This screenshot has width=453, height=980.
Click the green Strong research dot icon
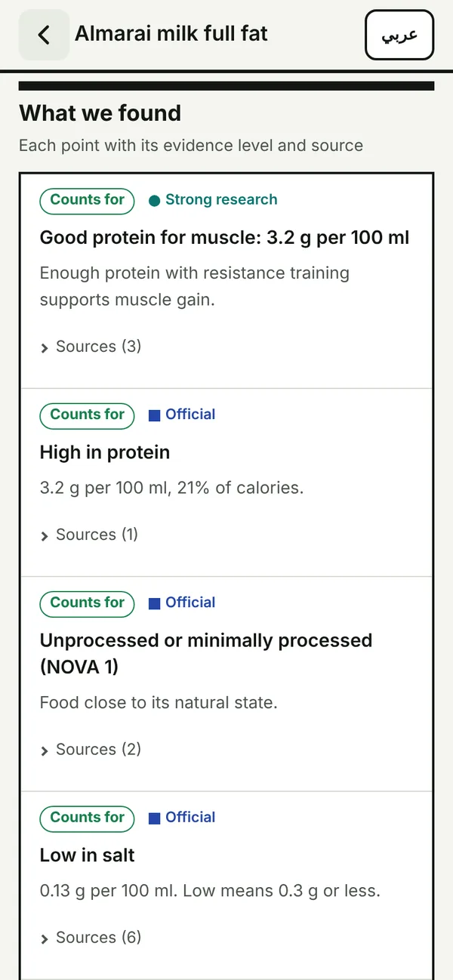click(154, 200)
